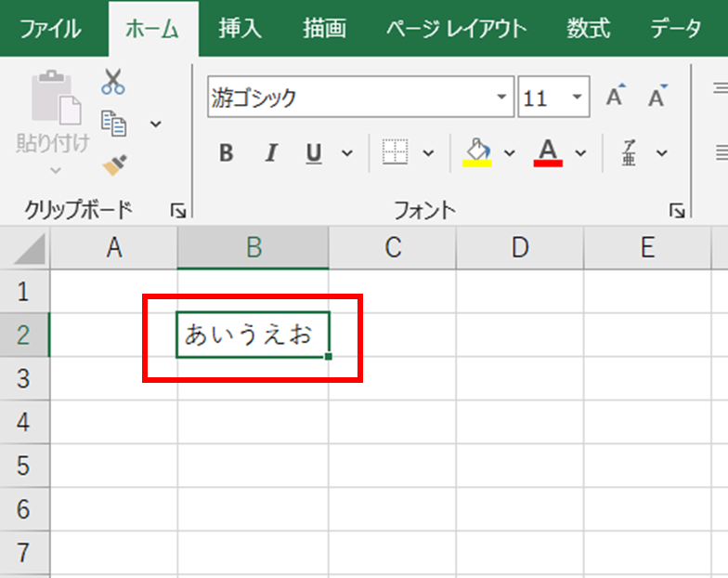Decrease font size with smaller A icon

657,97
